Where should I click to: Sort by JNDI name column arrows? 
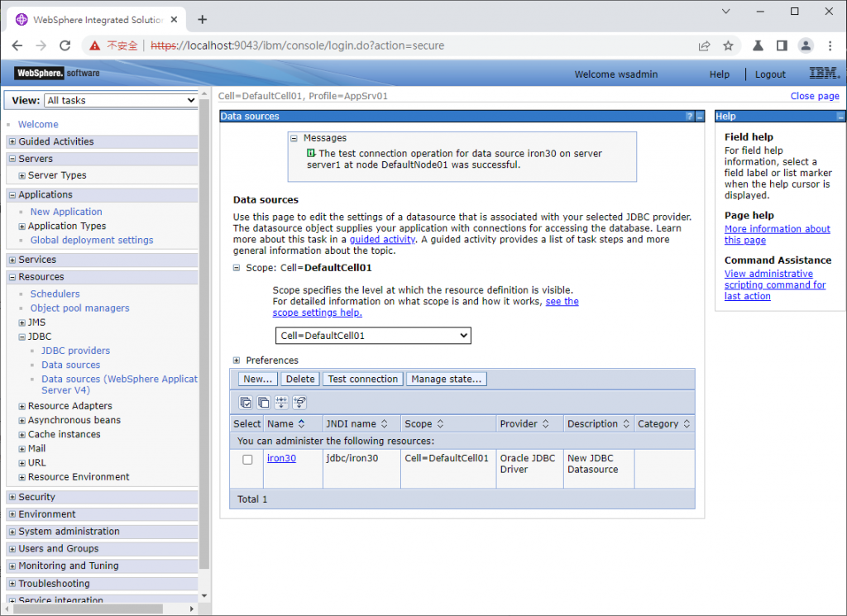coord(384,424)
